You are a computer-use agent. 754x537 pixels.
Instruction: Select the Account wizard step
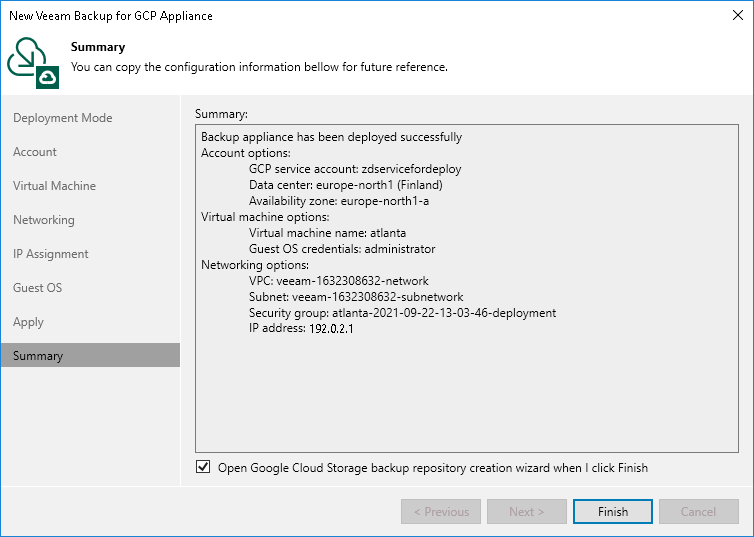click(x=35, y=152)
